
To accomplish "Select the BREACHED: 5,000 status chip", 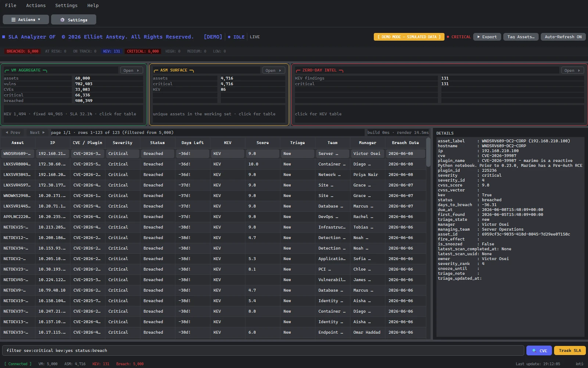I will click(22, 52).
